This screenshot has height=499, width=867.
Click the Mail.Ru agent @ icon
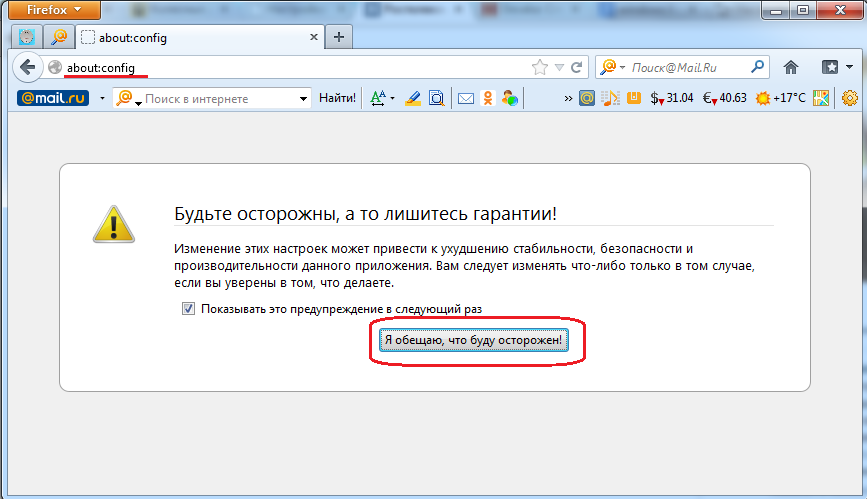point(586,98)
